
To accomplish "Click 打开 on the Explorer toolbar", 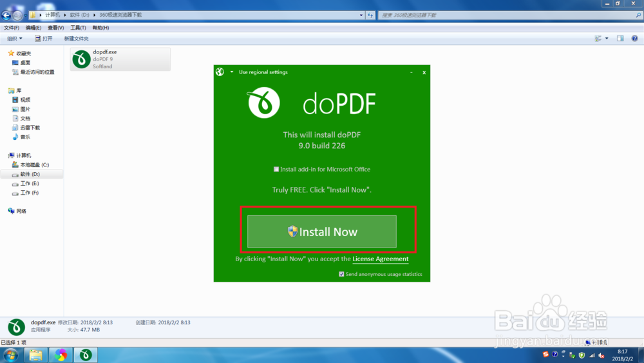I will pos(44,39).
